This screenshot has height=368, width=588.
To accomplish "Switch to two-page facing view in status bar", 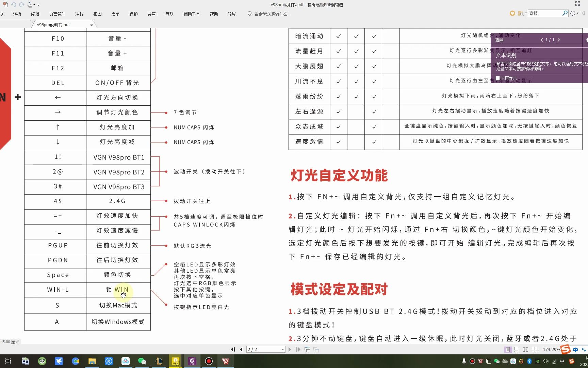I will coord(525,349).
